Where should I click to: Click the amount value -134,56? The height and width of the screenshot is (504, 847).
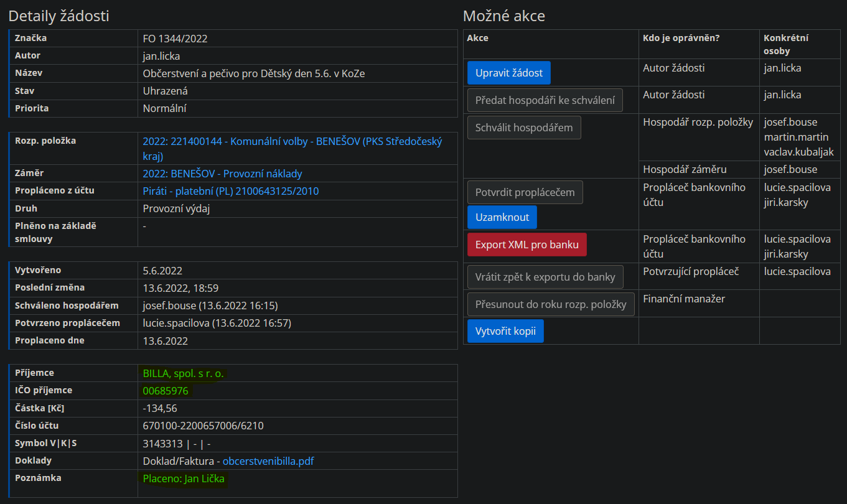pos(160,408)
